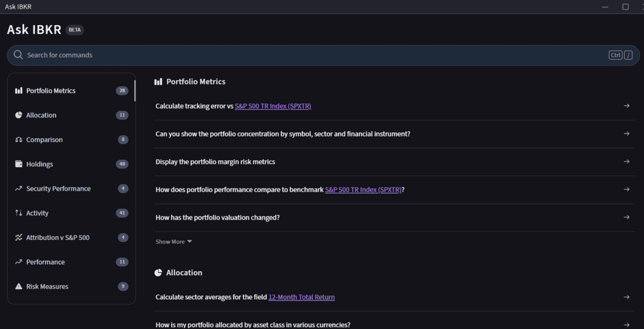Open arrow for calculate tracking error command

click(x=626, y=106)
